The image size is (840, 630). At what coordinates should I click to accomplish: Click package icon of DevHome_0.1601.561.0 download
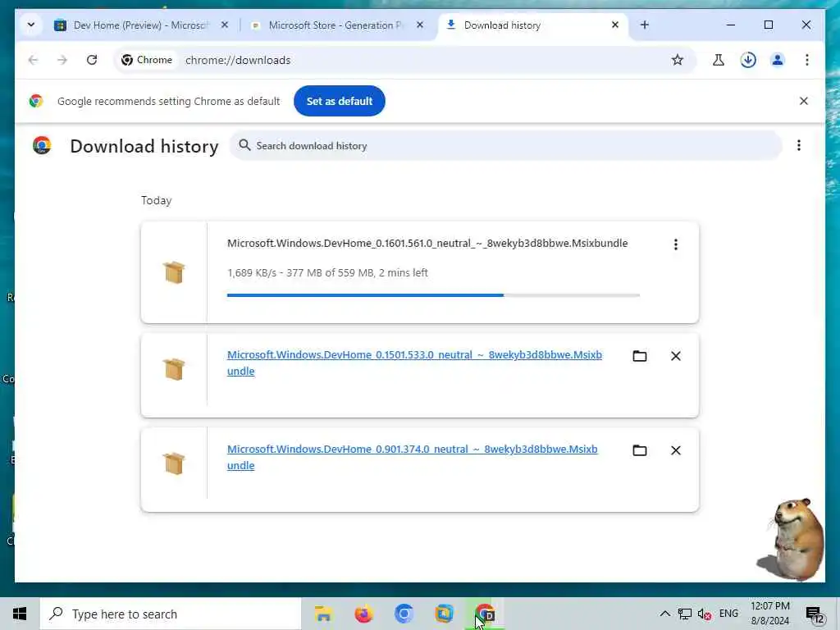tap(174, 272)
